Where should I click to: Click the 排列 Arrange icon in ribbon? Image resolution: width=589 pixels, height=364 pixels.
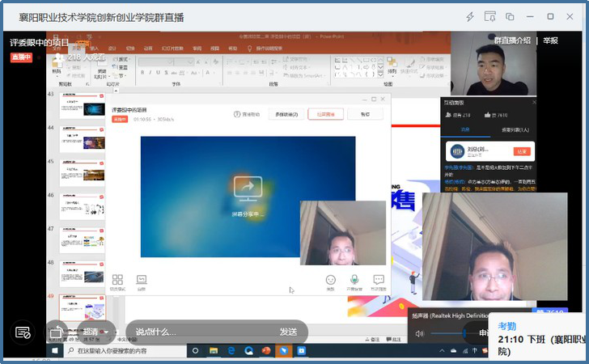392,66
